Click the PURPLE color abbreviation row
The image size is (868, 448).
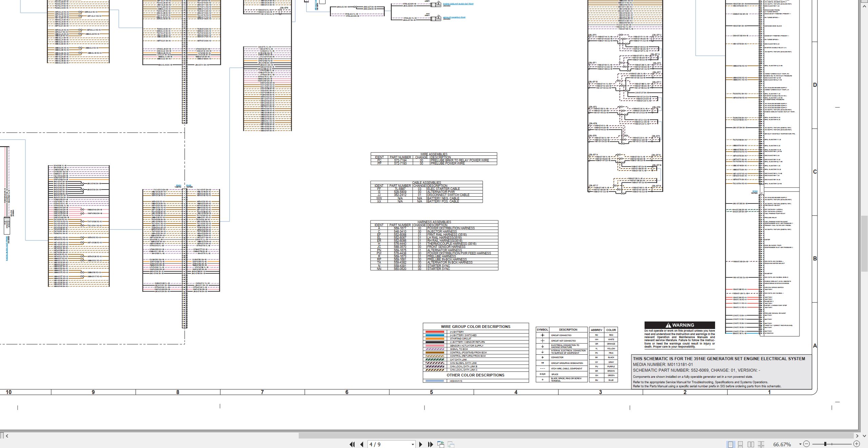point(604,367)
